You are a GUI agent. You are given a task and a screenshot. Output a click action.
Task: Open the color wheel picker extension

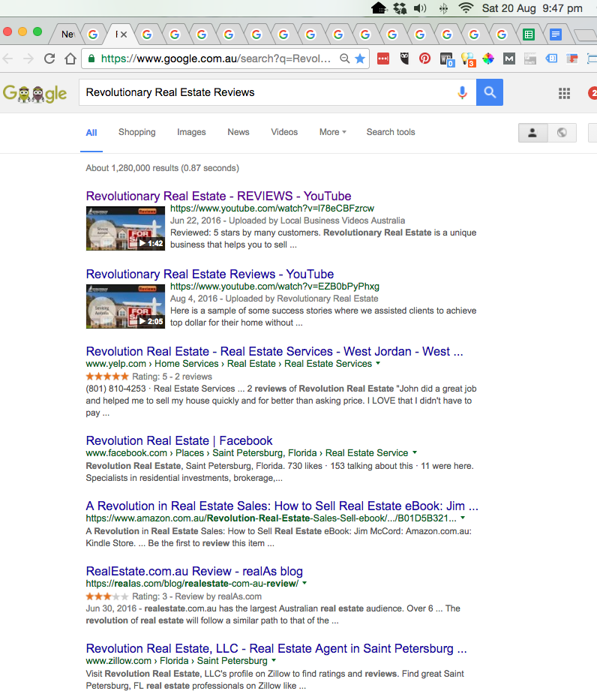488,59
